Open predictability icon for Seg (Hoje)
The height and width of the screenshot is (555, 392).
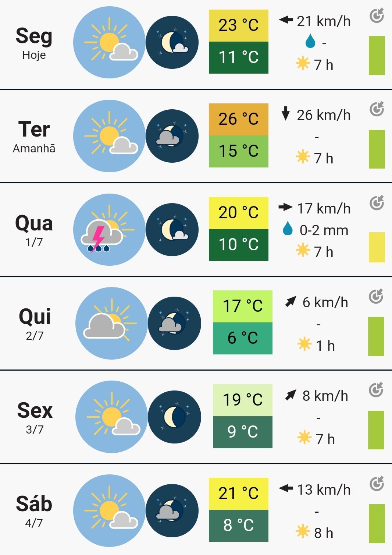(x=377, y=16)
